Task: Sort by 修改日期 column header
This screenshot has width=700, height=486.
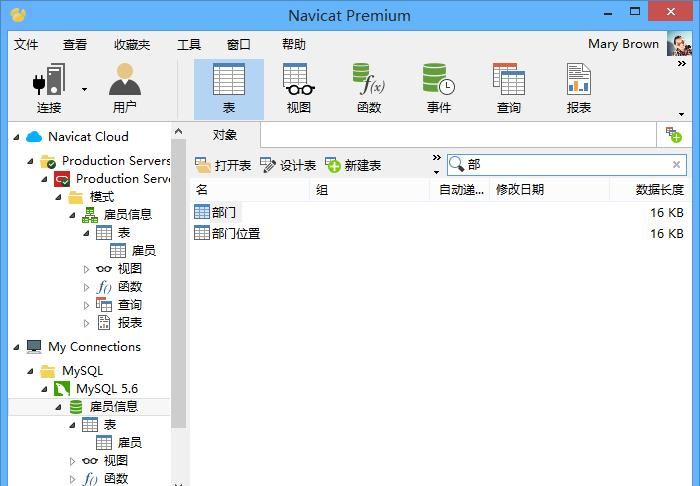Action: click(x=550, y=190)
